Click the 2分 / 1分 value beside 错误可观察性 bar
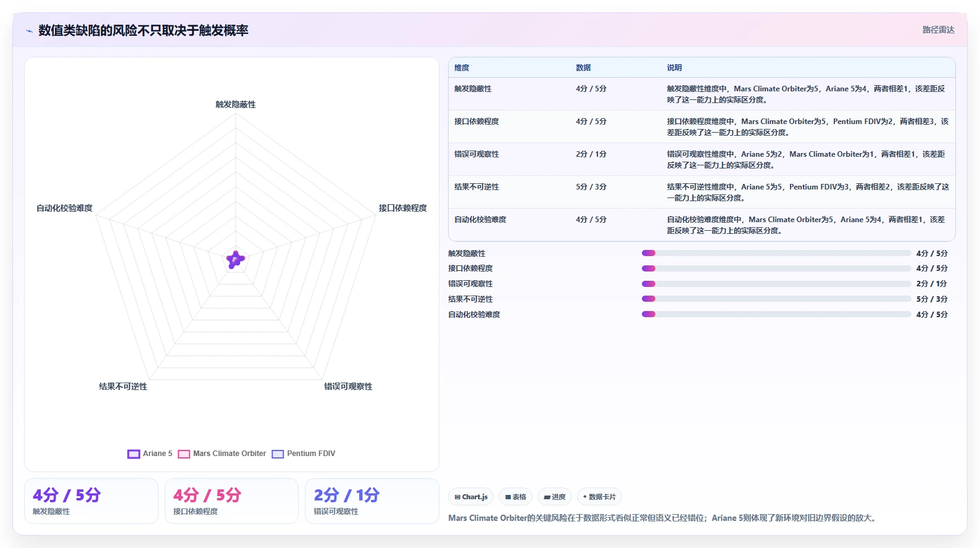 tap(932, 284)
